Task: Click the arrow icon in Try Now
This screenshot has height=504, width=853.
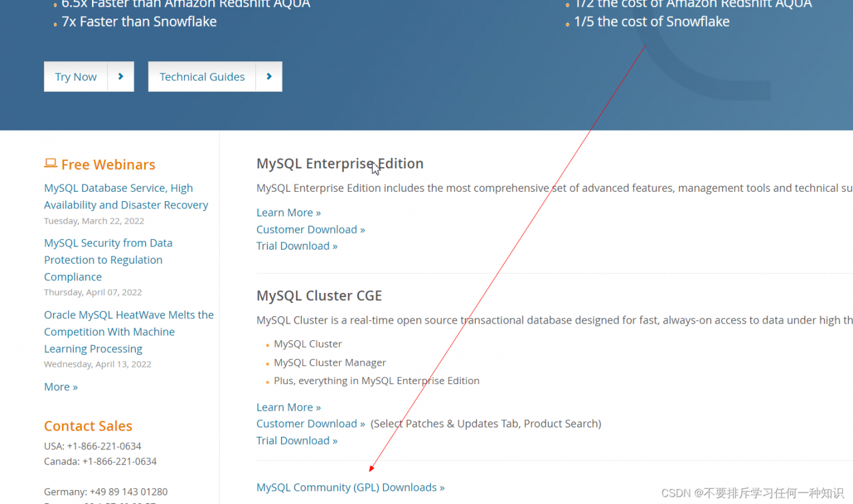Action: (x=121, y=77)
